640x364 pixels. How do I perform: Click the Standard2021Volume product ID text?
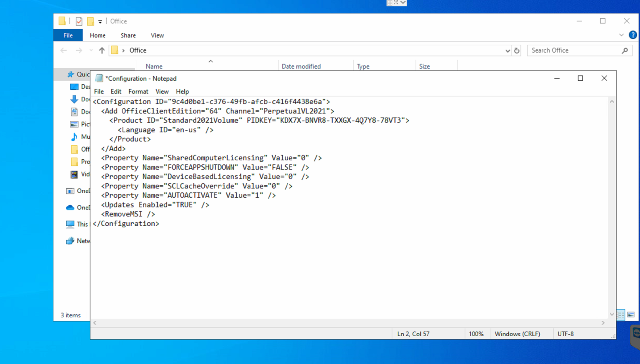[201, 120]
